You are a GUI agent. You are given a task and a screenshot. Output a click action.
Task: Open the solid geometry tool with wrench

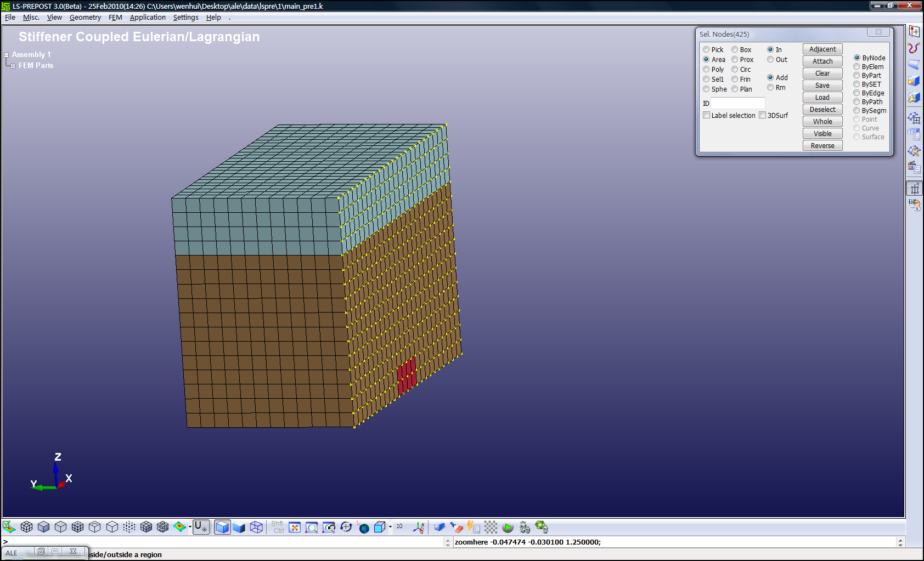coord(914,98)
